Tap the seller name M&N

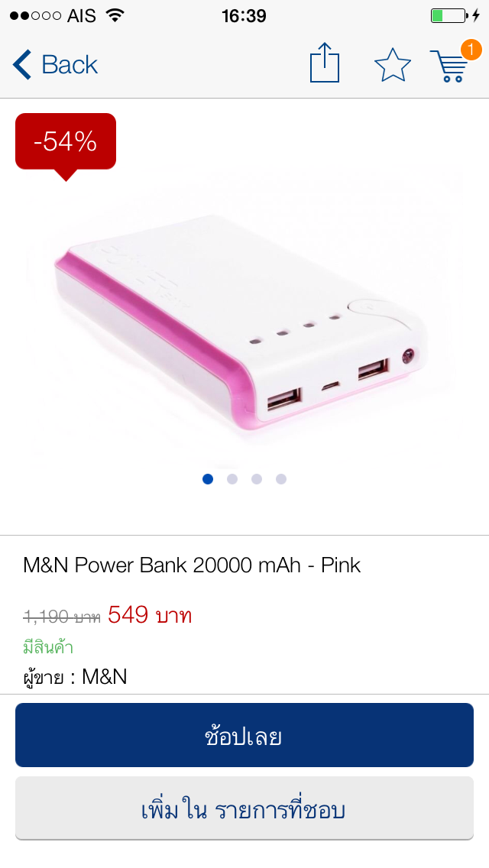105,676
